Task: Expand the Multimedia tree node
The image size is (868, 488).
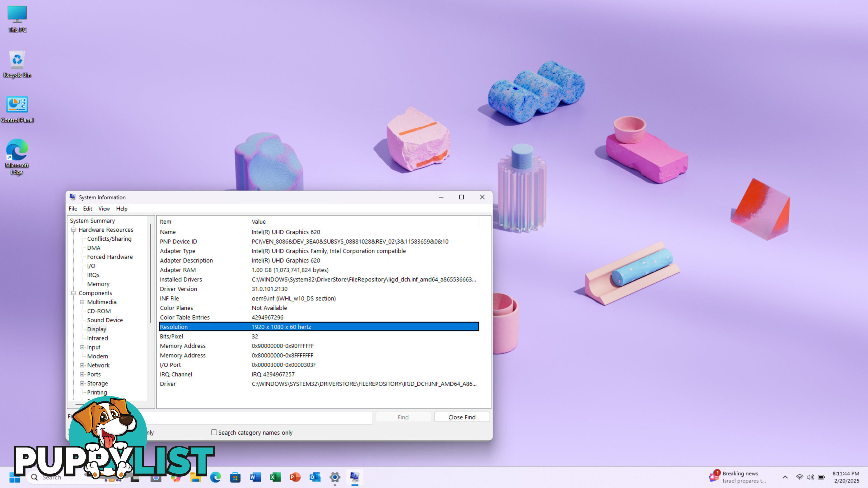Action: click(82, 302)
